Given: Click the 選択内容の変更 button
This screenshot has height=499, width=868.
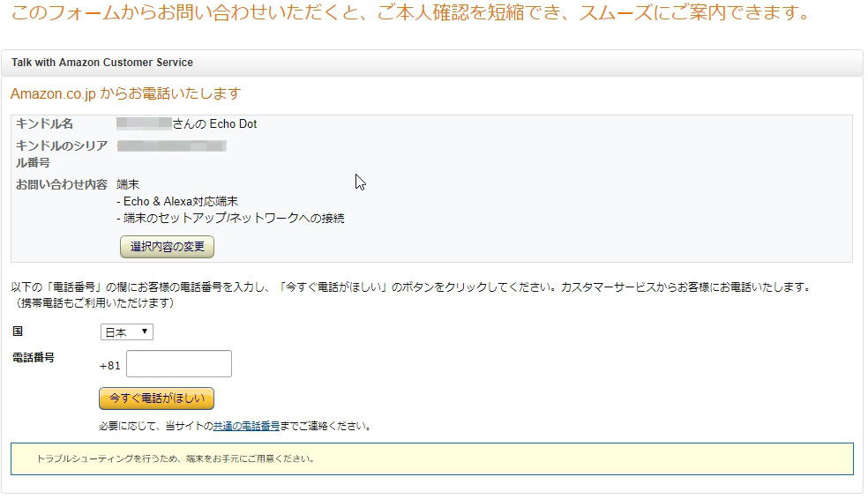Looking at the screenshot, I should click(167, 247).
